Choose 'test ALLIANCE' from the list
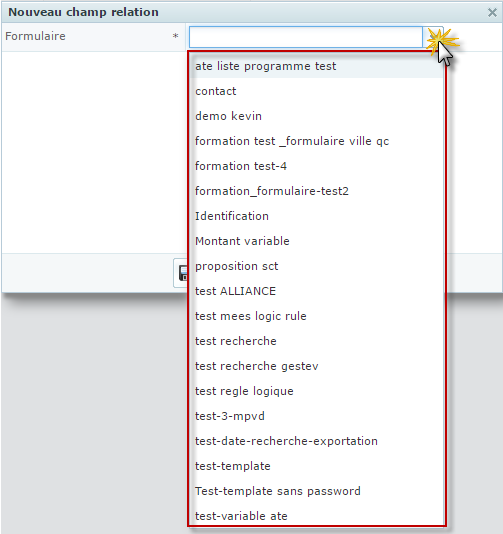The height and width of the screenshot is (534, 503). click(x=316, y=291)
